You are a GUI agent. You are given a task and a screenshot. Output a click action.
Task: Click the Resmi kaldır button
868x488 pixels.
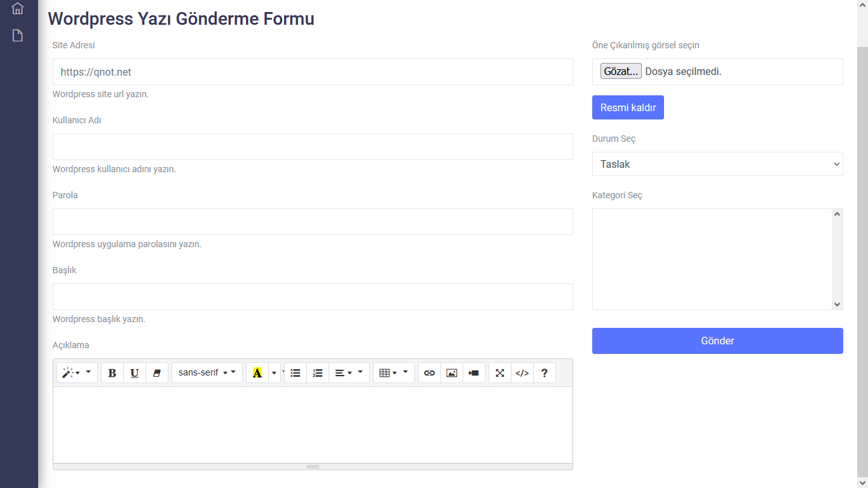(x=628, y=107)
